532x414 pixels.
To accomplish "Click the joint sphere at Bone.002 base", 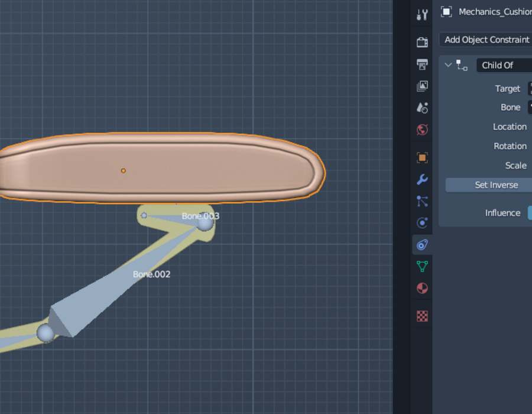I will (46, 333).
